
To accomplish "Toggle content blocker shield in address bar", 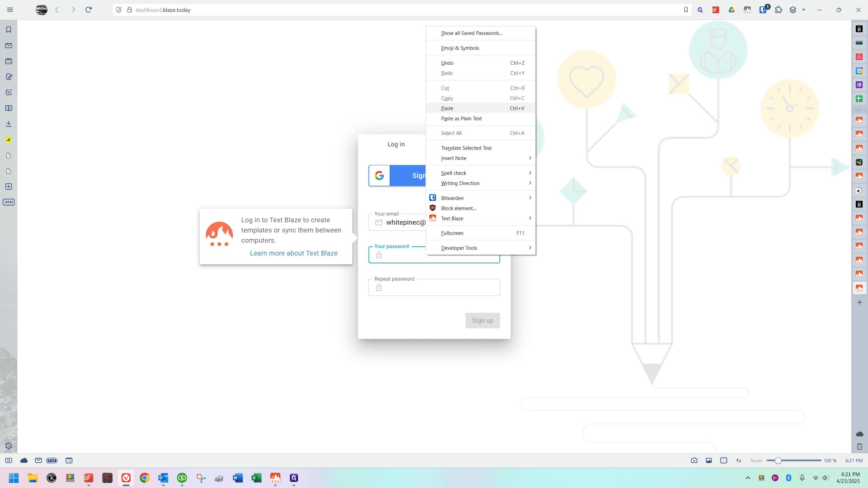I will 118,10.
